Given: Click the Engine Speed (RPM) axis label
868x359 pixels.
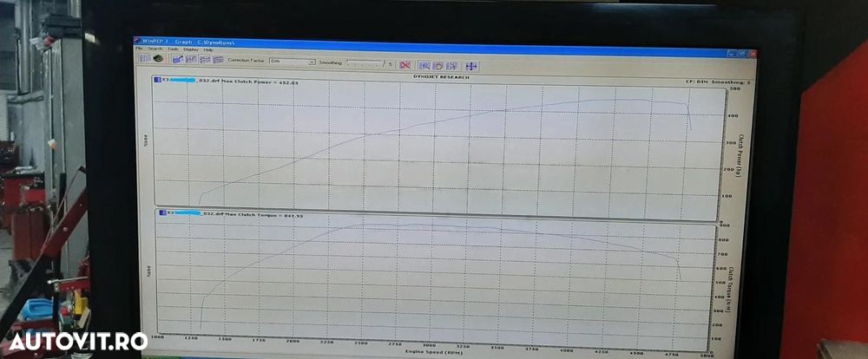Looking at the screenshot, I should [433, 351].
